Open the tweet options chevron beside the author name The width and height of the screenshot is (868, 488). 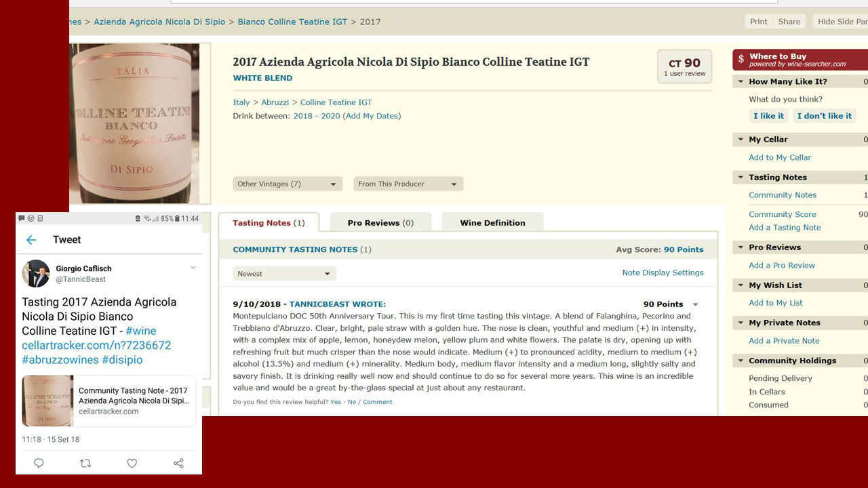[193, 268]
